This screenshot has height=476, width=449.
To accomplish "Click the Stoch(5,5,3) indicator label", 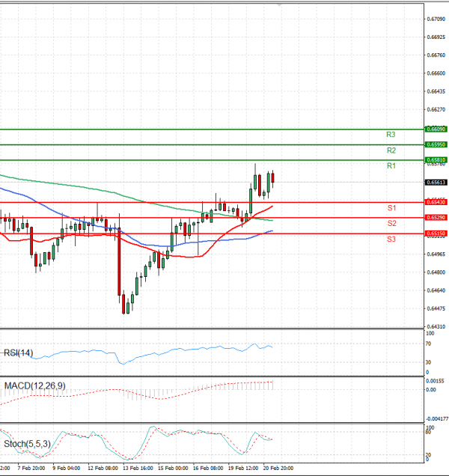I will [x=27, y=444].
